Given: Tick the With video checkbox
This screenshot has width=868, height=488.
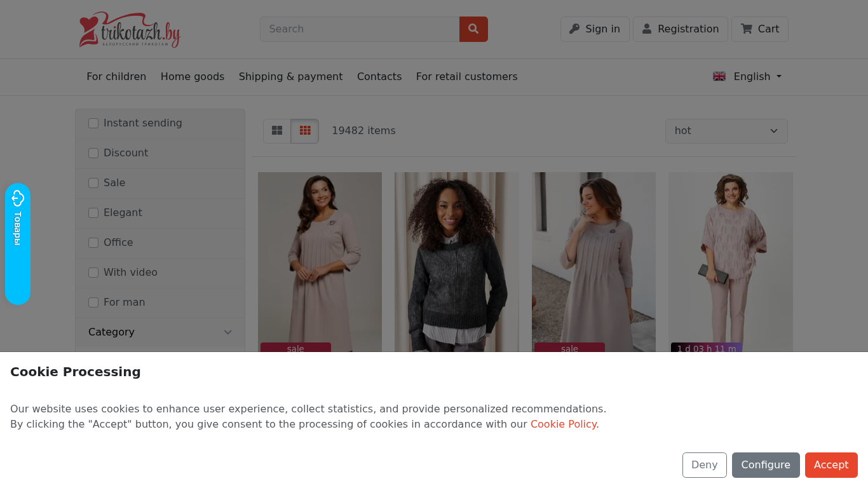Looking at the screenshot, I should [93, 273].
